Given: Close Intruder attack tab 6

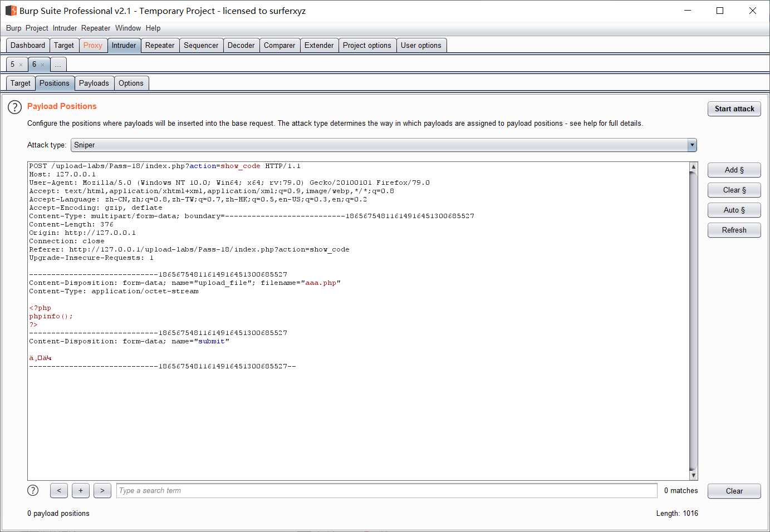Looking at the screenshot, I should [42, 65].
